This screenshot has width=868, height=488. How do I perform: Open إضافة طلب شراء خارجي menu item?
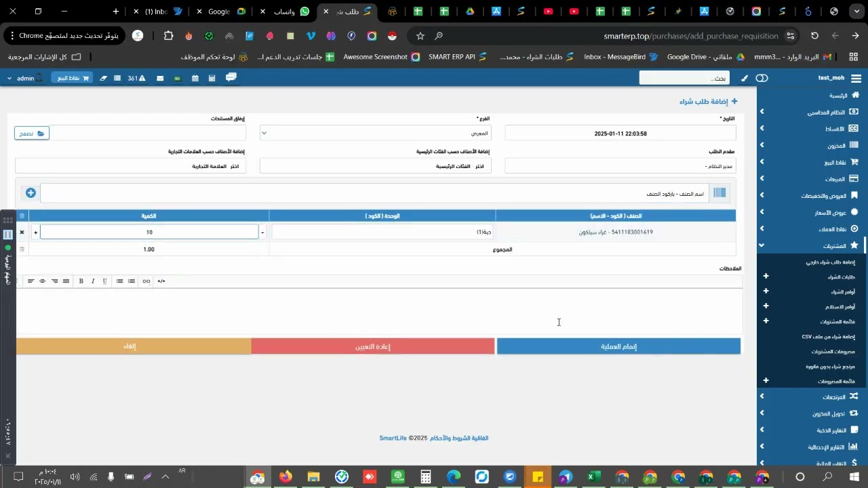831,262
